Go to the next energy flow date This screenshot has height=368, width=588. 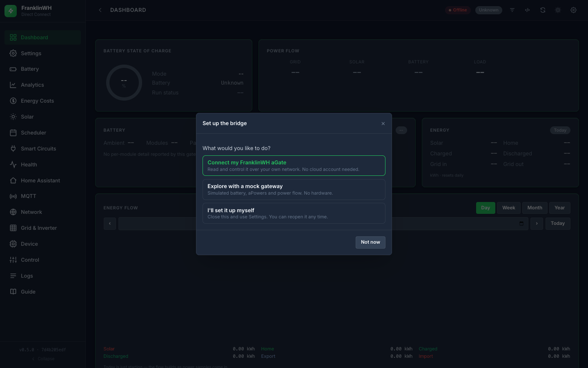point(537,224)
